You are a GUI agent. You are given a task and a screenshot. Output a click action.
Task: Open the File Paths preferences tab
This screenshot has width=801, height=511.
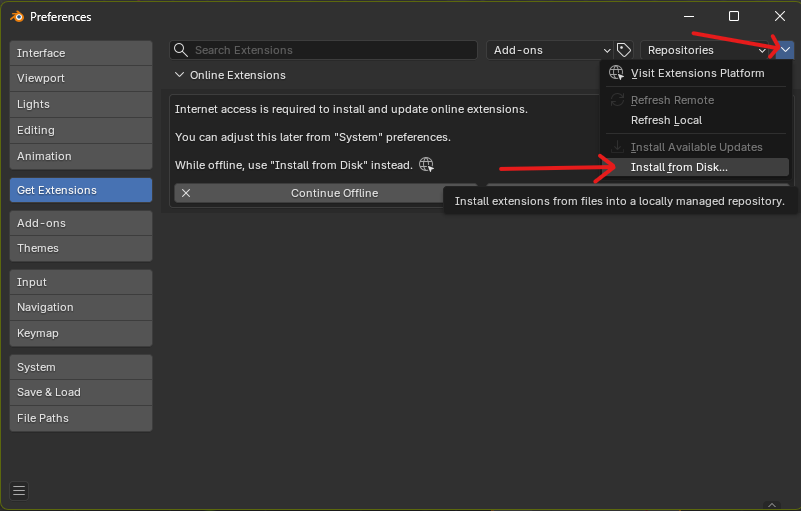point(81,418)
